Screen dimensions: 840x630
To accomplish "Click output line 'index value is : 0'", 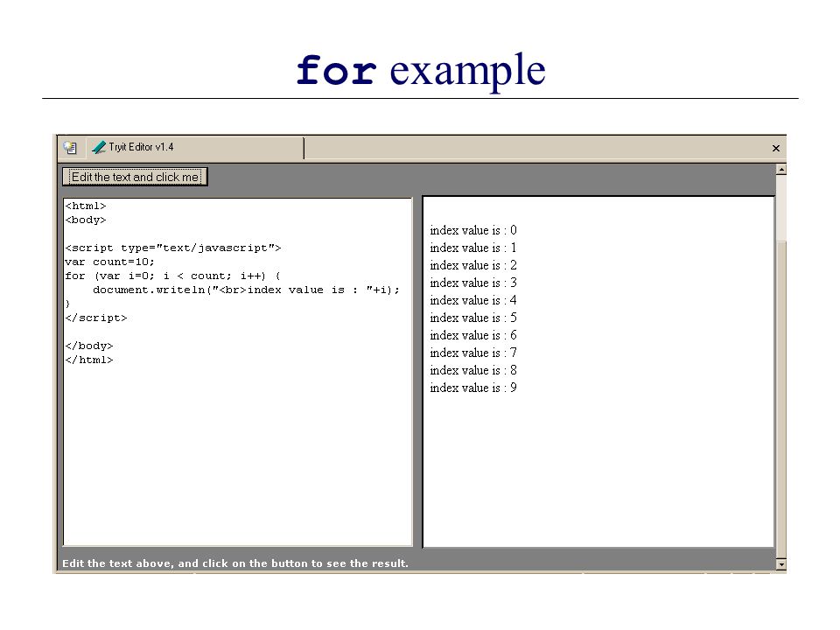I will [x=473, y=230].
